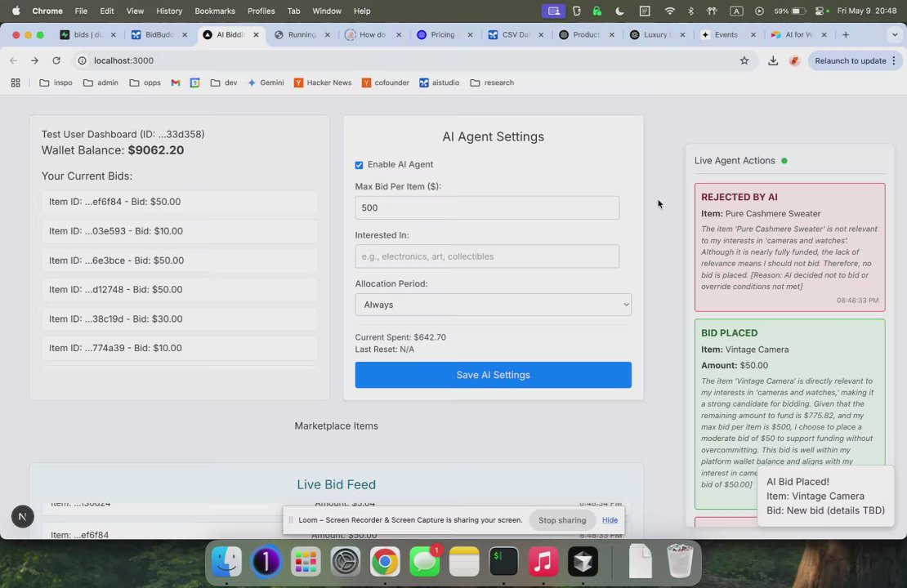Viewport: 907px width, 588px height.
Task: Click Relaunch to update button
Action: [x=851, y=60]
